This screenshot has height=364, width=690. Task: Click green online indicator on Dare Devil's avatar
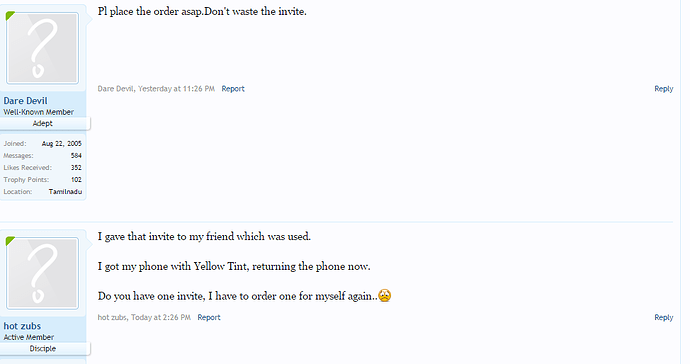(10, 16)
